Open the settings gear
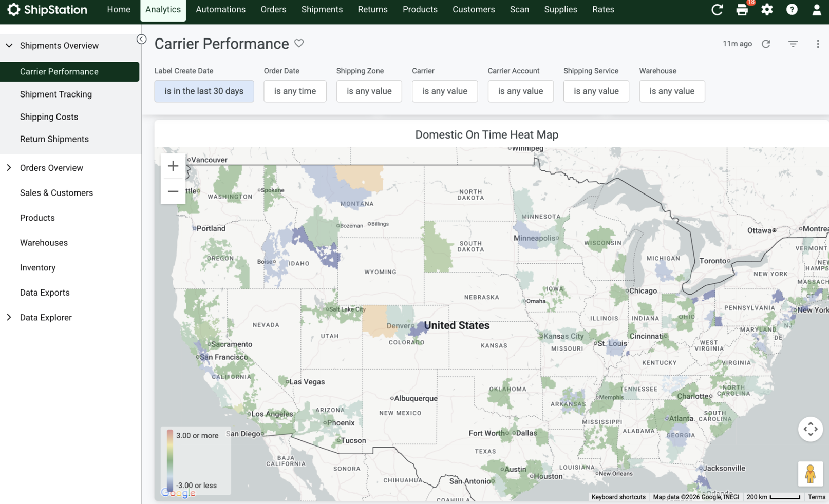 point(767,10)
